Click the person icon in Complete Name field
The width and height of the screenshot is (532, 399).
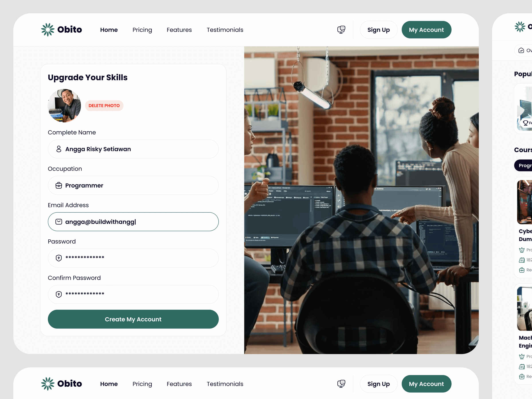pos(59,149)
